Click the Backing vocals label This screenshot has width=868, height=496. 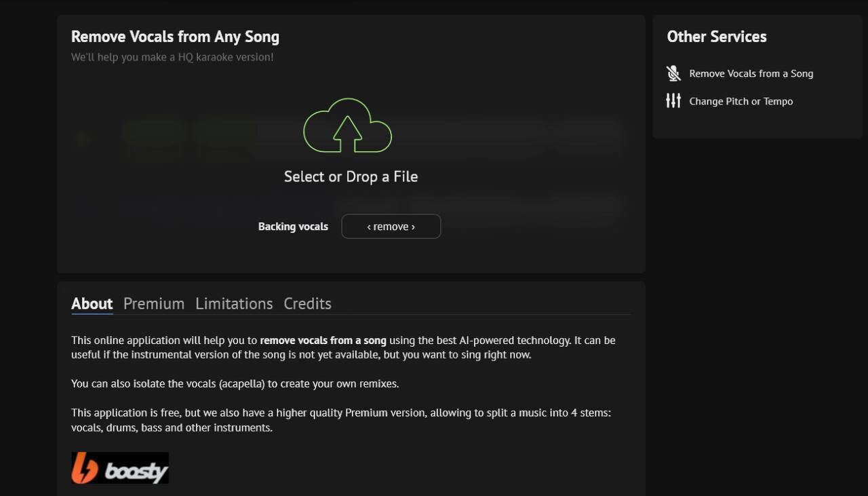(x=293, y=227)
